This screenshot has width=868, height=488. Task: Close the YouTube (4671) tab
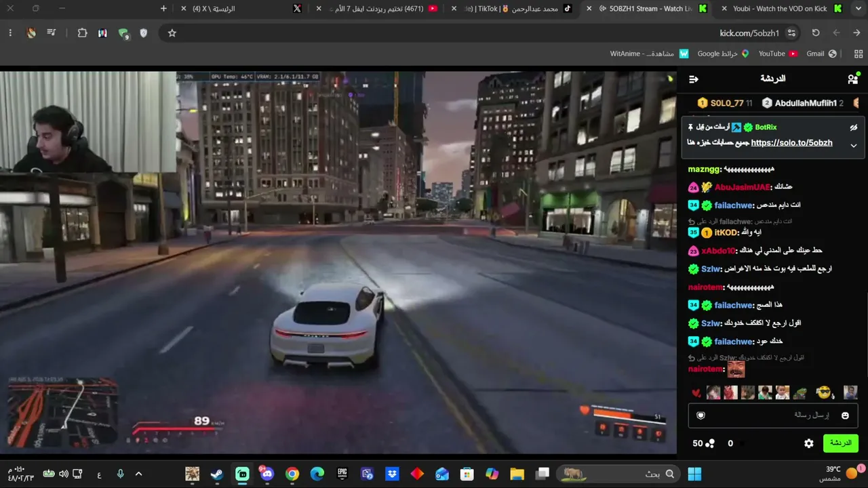pos(319,9)
